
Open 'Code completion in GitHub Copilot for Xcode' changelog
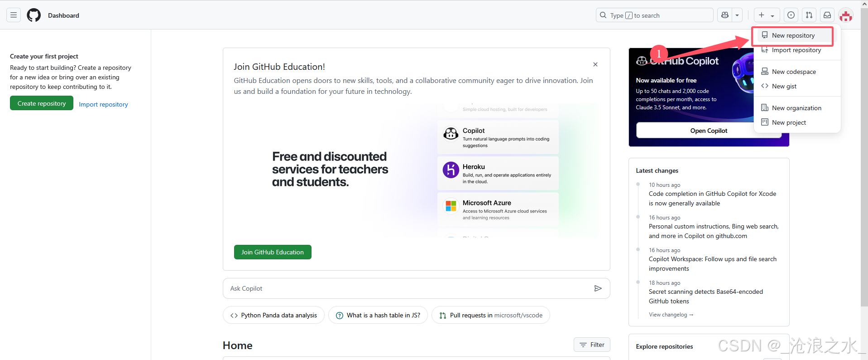(712, 199)
